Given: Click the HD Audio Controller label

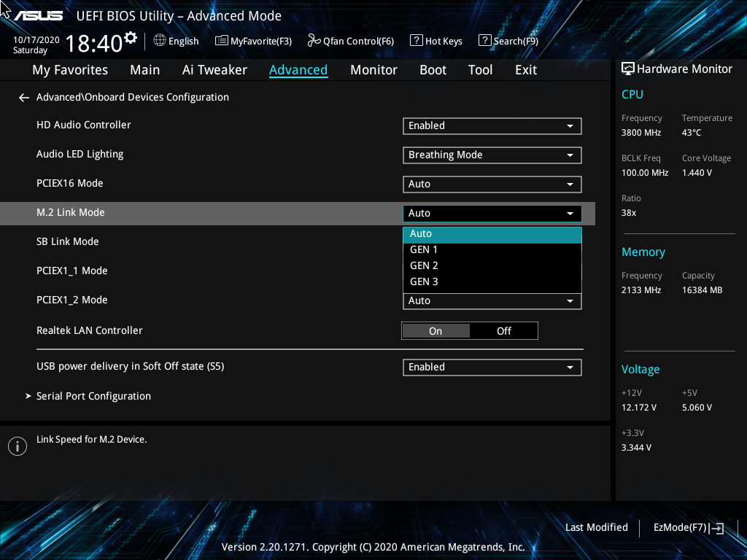Looking at the screenshot, I should point(84,125).
